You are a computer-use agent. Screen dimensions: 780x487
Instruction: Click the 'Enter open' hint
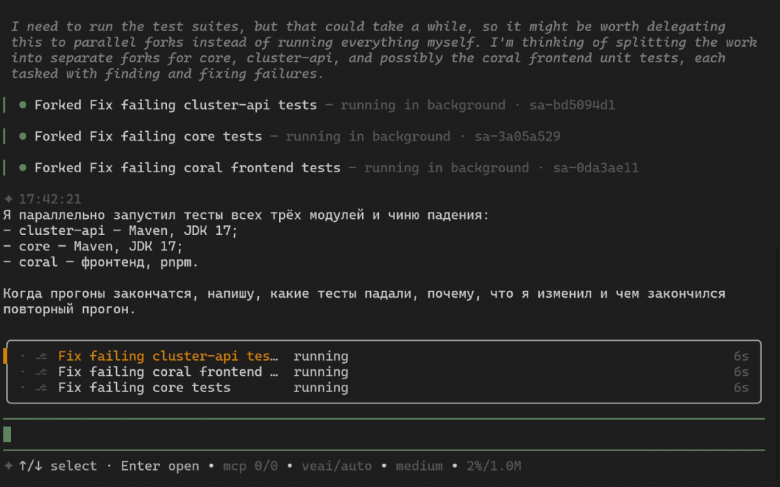click(x=160, y=466)
